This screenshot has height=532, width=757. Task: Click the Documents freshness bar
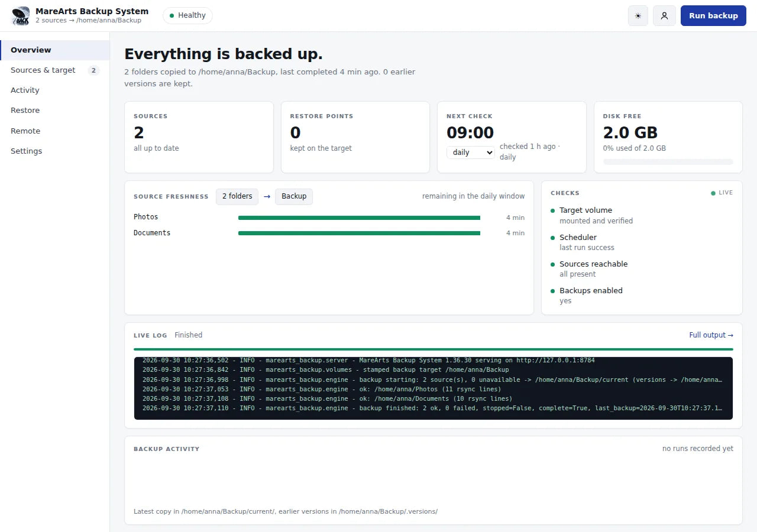coord(359,233)
